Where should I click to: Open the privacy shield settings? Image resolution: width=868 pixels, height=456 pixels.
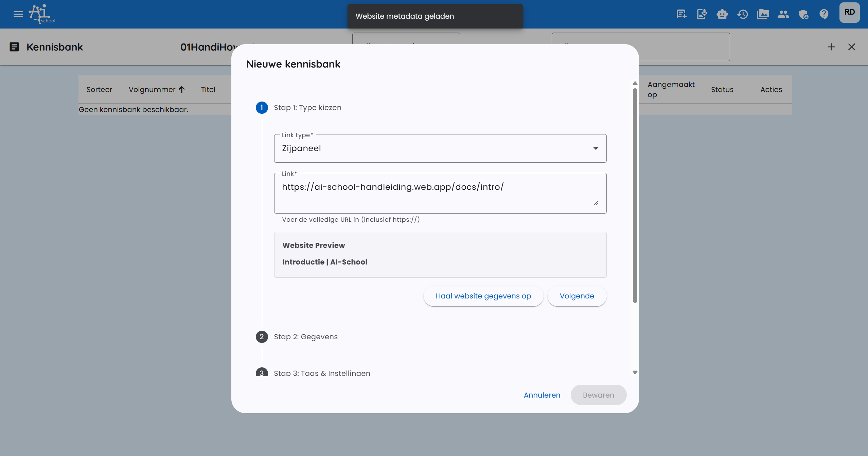point(804,14)
